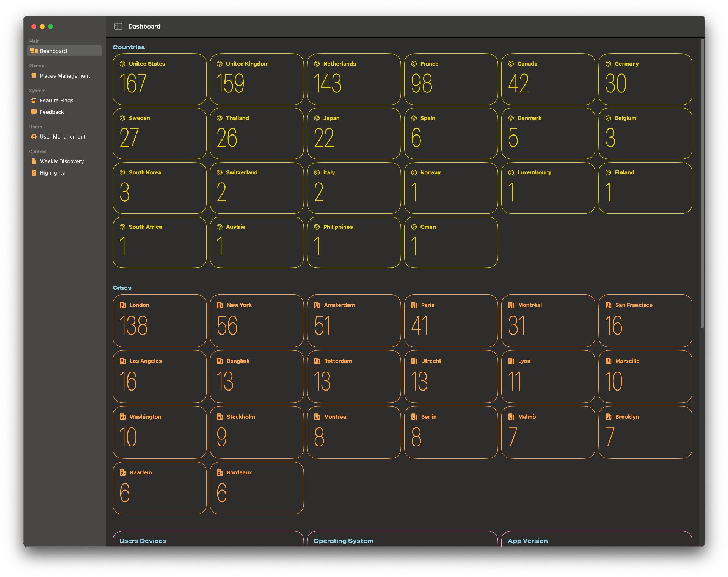Click the Feedback speech bubble icon
728x577 pixels.
pyautogui.click(x=34, y=112)
